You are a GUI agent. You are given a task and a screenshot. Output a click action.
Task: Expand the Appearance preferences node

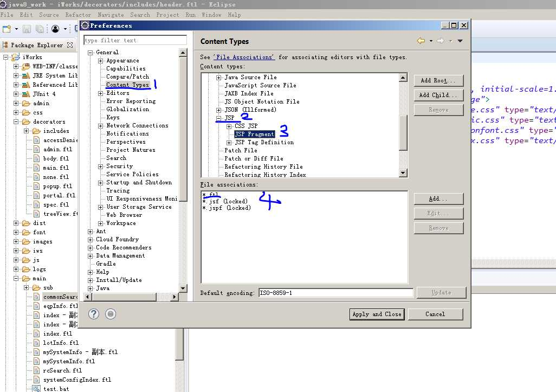[101, 61]
